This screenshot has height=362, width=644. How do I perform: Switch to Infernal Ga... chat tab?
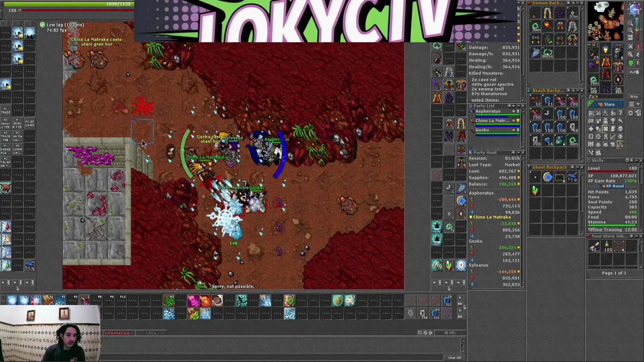pyautogui.click(x=119, y=333)
